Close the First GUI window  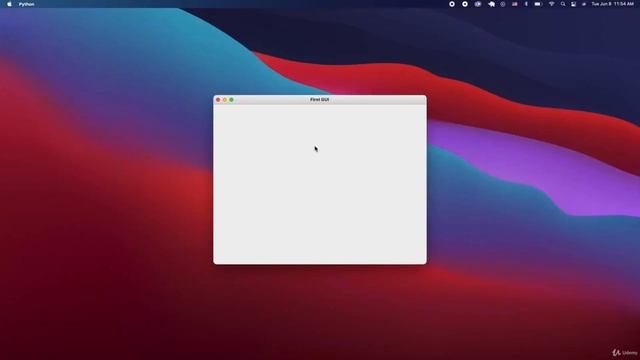point(218,100)
